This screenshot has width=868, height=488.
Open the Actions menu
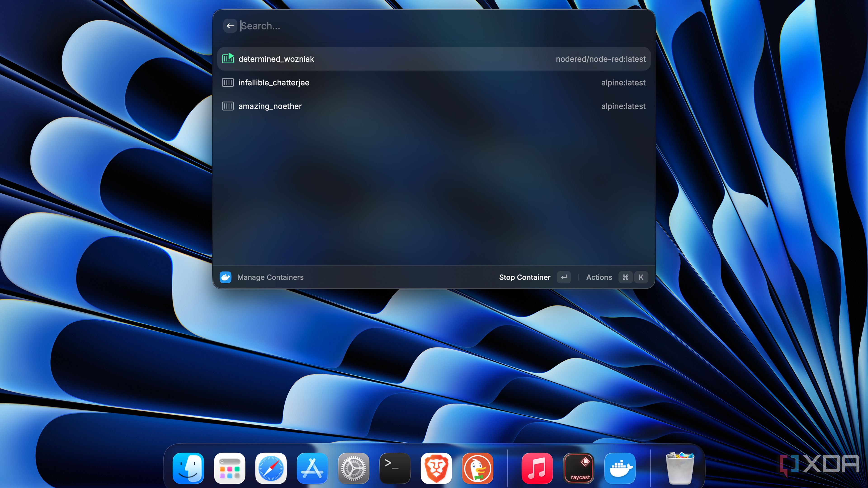[x=599, y=277]
